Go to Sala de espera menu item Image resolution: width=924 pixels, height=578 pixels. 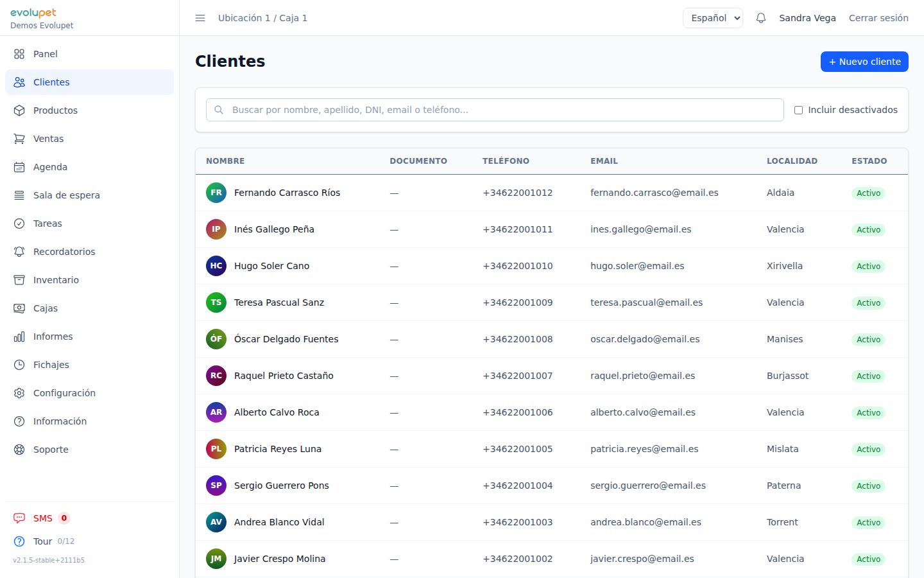click(x=66, y=195)
